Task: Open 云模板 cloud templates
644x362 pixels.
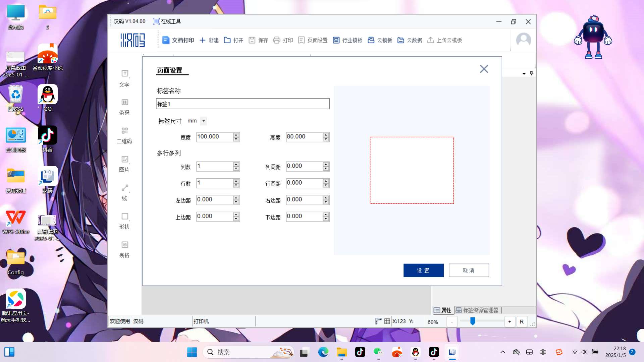Action: click(380, 40)
